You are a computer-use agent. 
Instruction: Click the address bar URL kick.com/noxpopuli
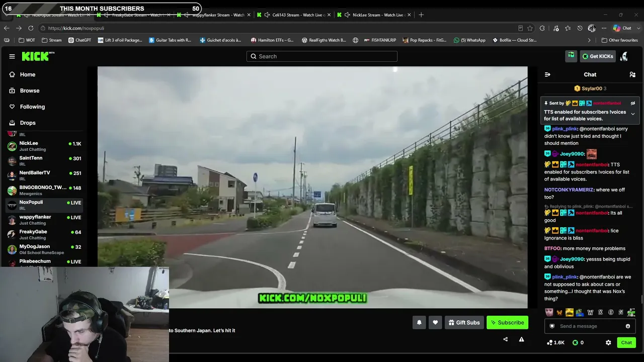coord(76,28)
